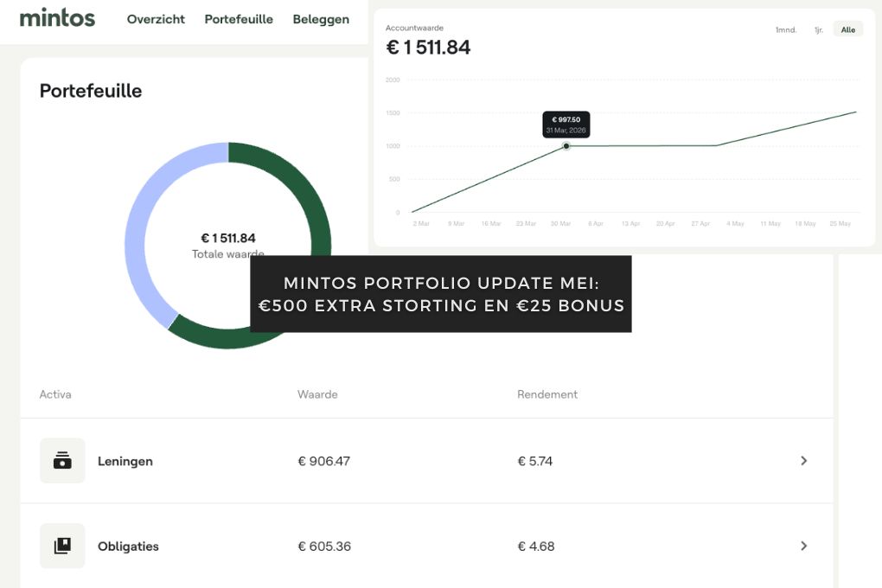Click the 25 May x-axis label
Screen dimensions: 882x588
(840, 223)
